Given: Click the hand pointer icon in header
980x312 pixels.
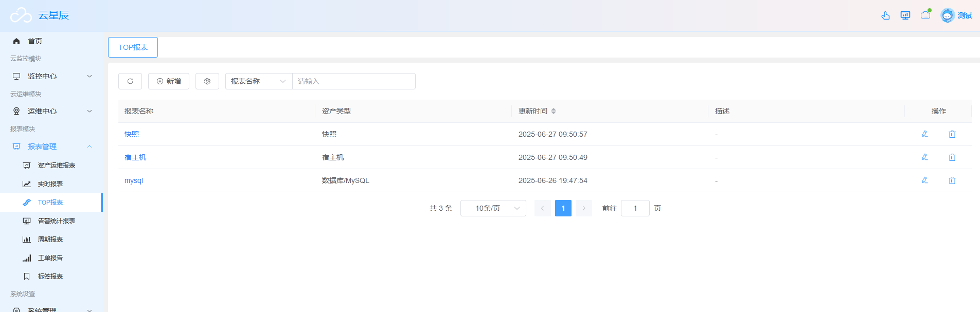Looking at the screenshot, I should pos(885,15).
